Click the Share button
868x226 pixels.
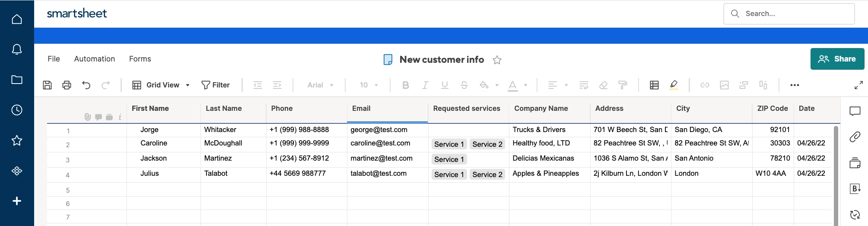pos(837,59)
